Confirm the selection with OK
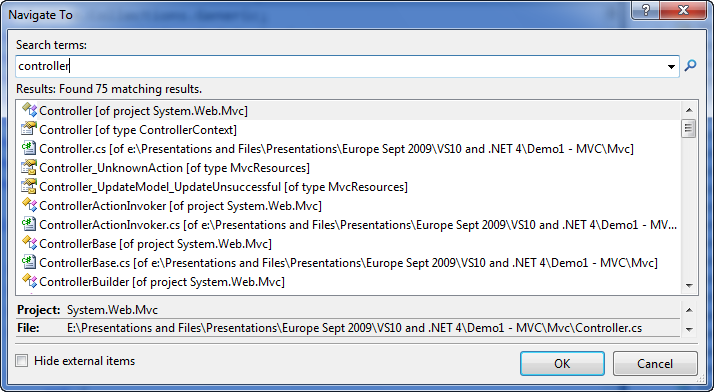This screenshot has width=714, height=392. pos(562,363)
